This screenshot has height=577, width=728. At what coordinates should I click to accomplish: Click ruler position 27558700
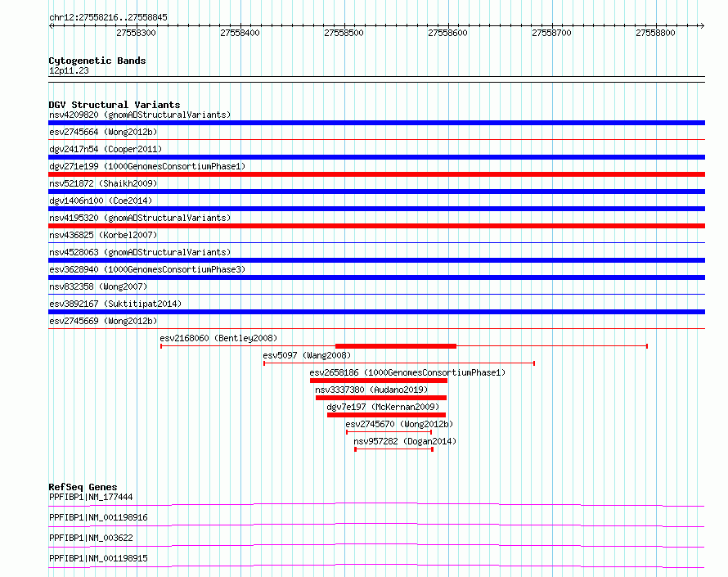[x=551, y=33]
